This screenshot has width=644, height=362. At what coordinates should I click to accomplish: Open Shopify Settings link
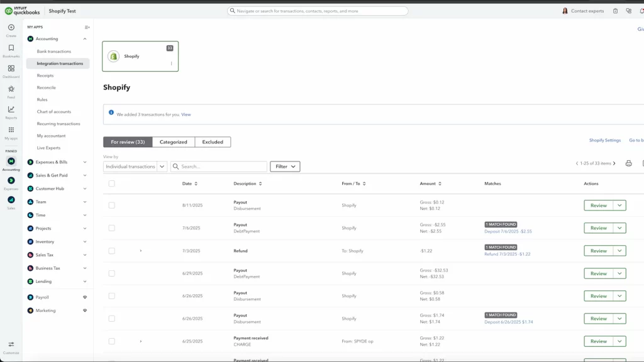tap(604, 140)
